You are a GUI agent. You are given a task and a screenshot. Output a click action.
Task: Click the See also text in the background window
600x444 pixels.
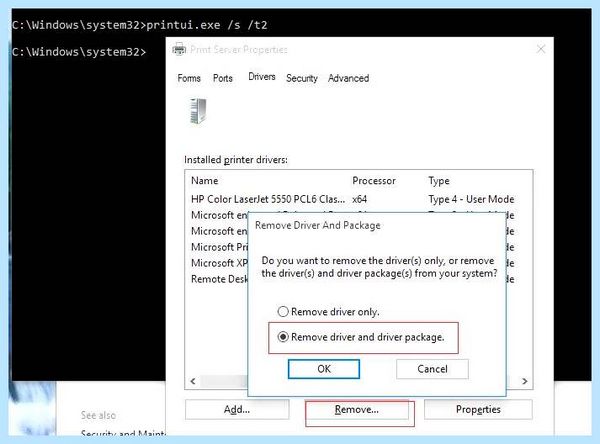tap(98, 415)
